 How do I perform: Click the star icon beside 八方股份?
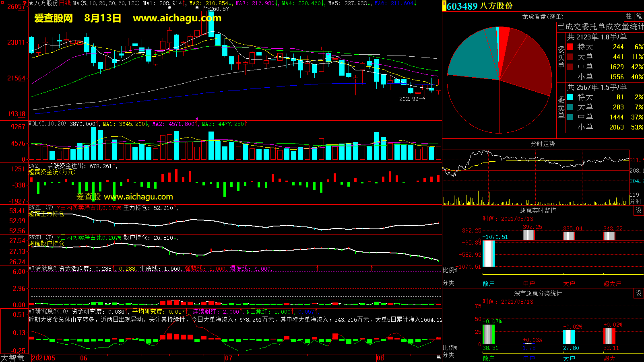[31, 3]
